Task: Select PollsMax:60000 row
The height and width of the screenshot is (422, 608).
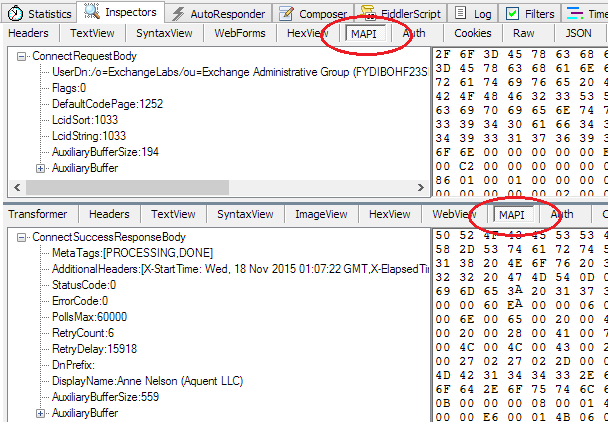Action: pos(90,317)
